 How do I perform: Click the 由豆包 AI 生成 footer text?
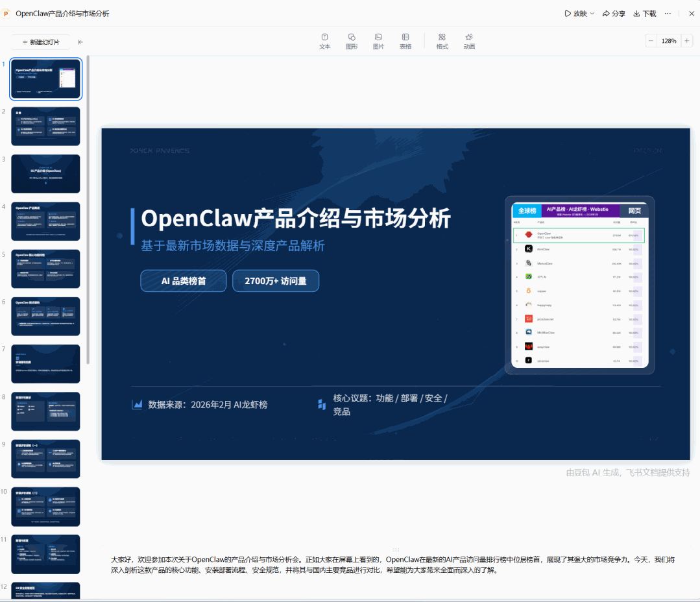[x=628, y=473]
